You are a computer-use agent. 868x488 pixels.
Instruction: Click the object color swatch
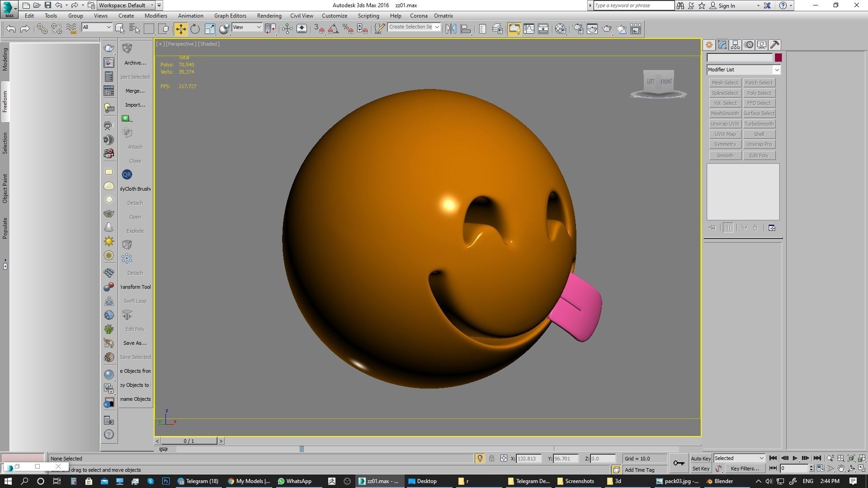[778, 58]
